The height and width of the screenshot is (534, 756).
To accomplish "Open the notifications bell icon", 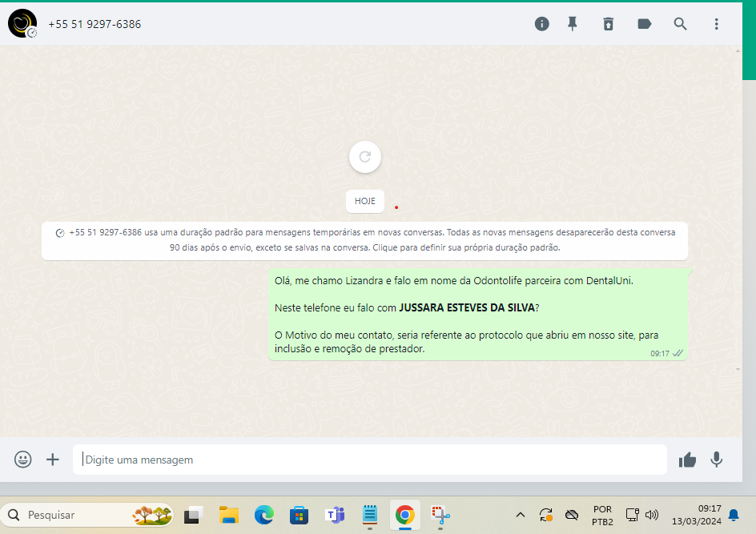I will coord(734,515).
